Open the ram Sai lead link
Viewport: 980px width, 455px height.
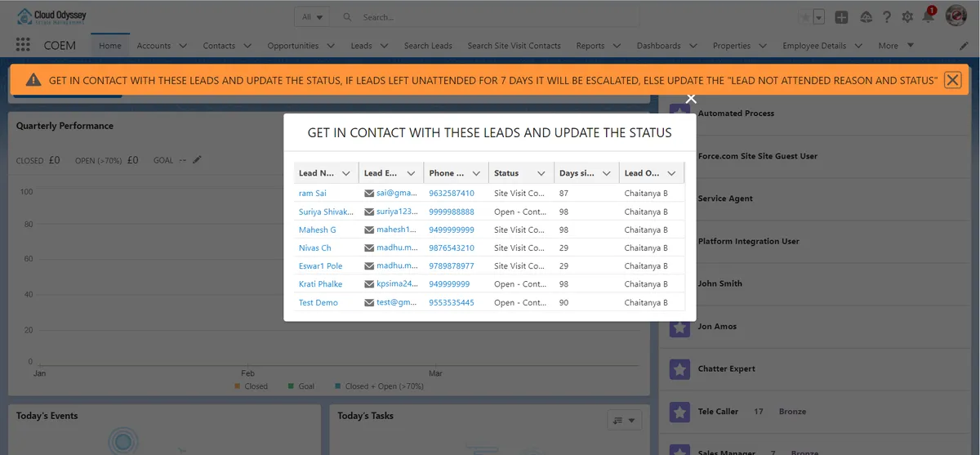point(313,194)
